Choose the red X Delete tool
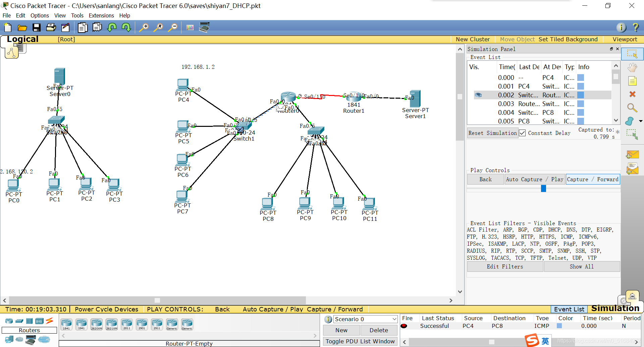The image size is (644, 347). 632,94
